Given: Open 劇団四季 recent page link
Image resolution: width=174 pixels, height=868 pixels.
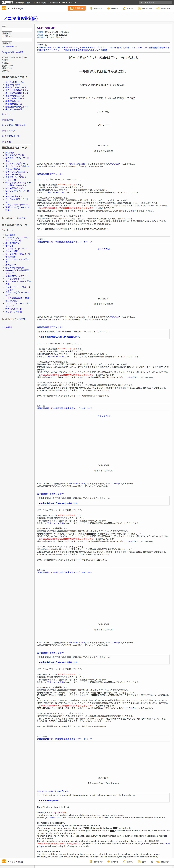Looking at the screenshot, I should pos(9,153).
